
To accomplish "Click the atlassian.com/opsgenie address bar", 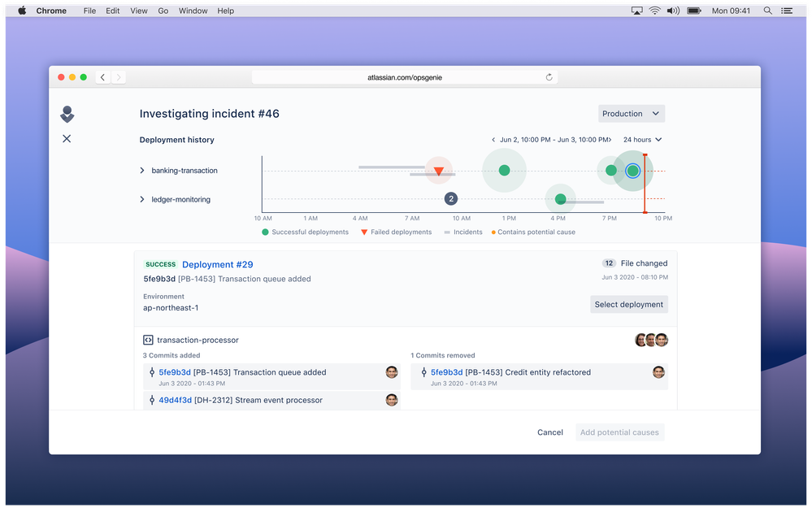I will 405,77.
